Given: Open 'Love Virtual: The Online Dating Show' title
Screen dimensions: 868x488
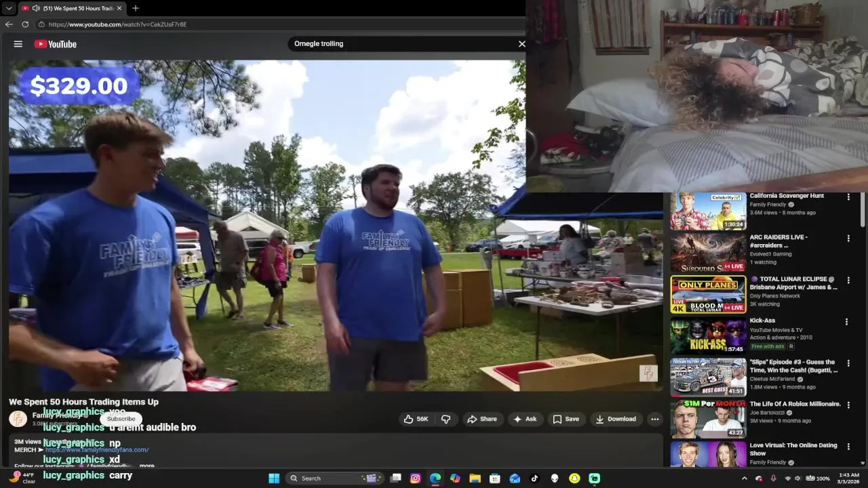Looking at the screenshot, I should click(793, 449).
